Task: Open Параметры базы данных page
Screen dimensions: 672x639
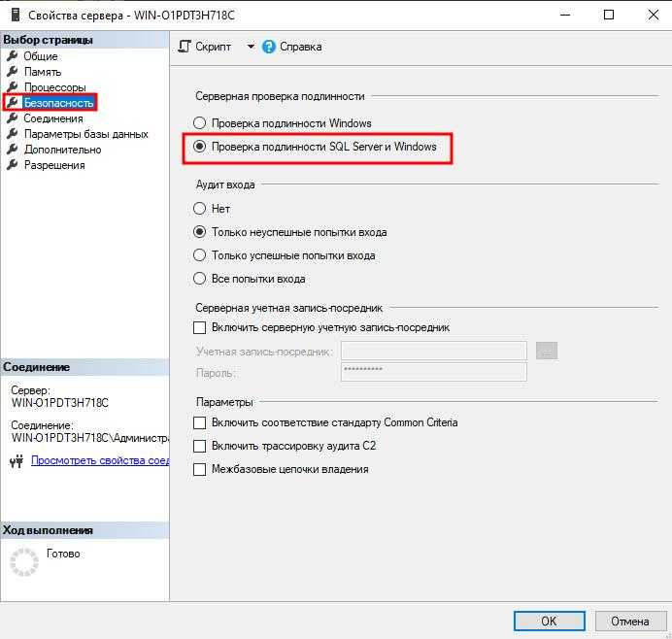Action: tap(85, 134)
